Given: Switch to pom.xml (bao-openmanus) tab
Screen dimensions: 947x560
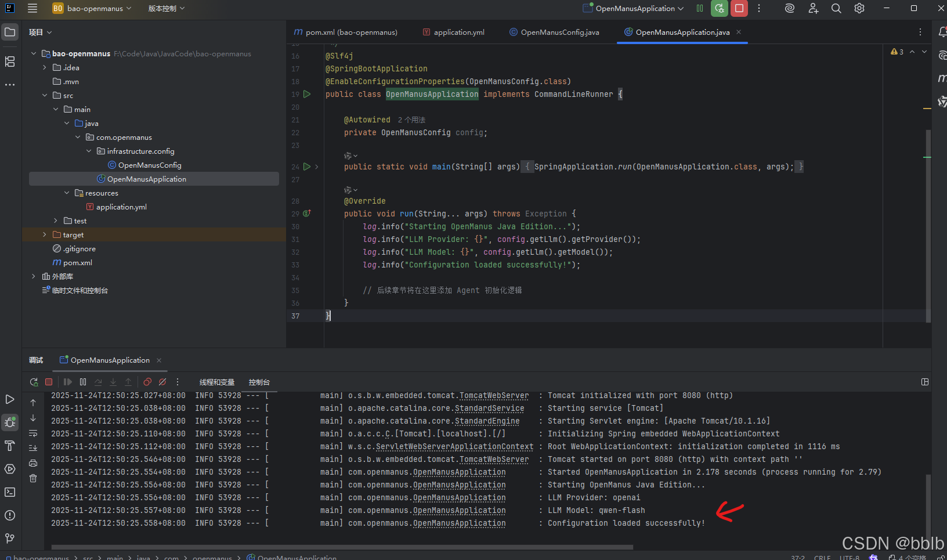Looking at the screenshot, I should [346, 32].
